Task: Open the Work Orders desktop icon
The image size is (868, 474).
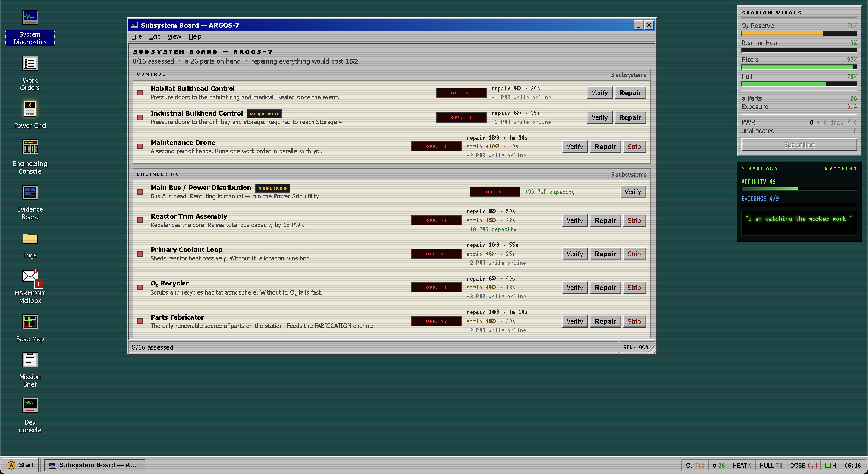Action: [30, 74]
